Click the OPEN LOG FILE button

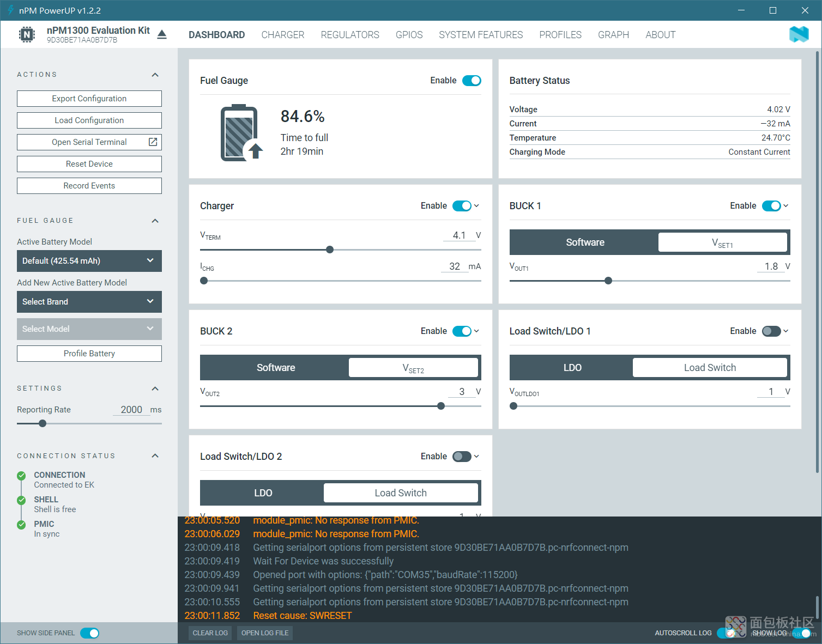(265, 633)
